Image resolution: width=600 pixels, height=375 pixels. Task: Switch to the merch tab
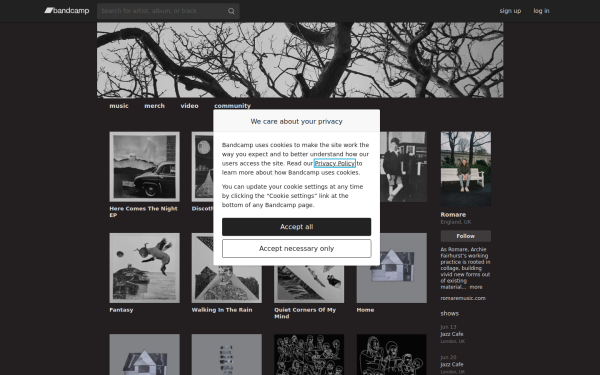pos(155,106)
